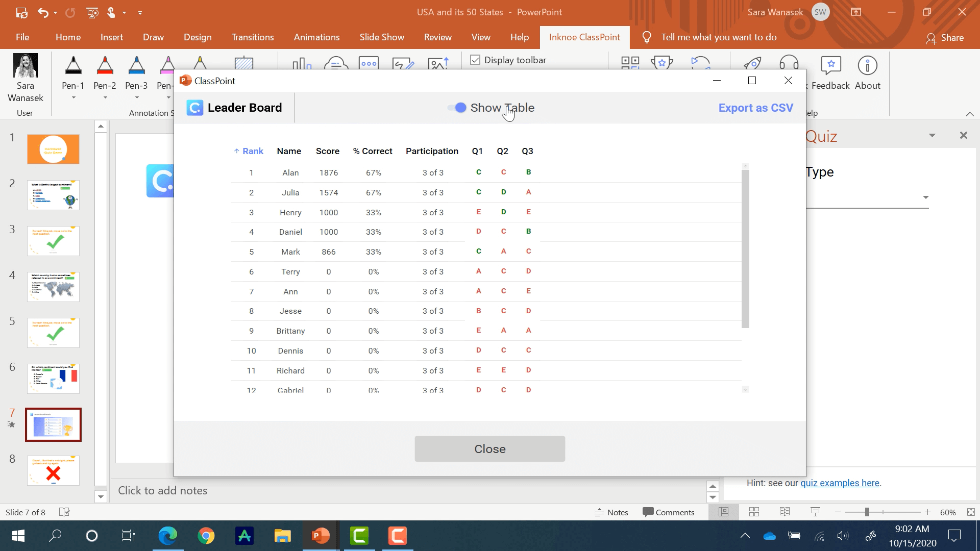
Task: Click the Save icon in quick access toolbar
Action: 21,12
